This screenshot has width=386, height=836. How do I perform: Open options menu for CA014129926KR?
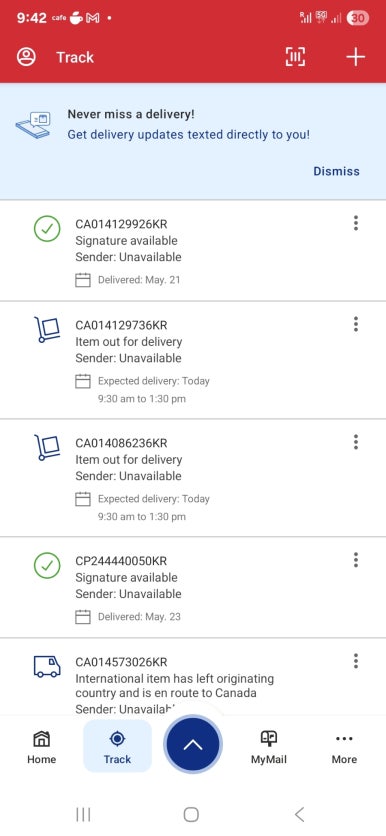click(x=356, y=223)
